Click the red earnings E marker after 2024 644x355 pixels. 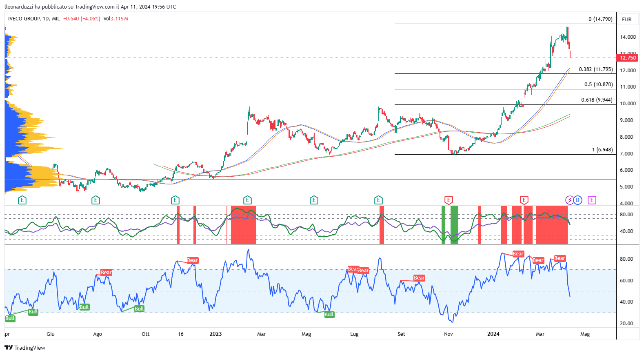pos(524,200)
